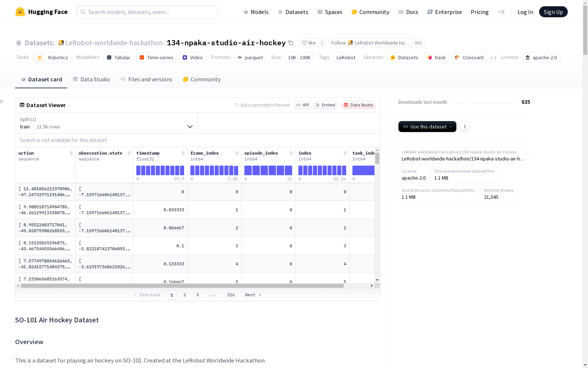Choose the parquet format tag

tap(250, 57)
